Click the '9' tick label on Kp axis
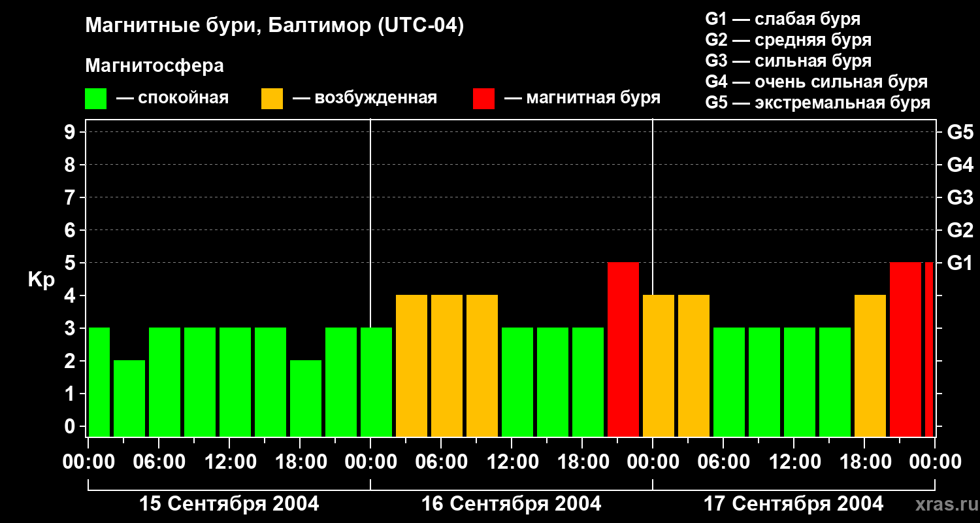The height and width of the screenshot is (523, 980). tap(71, 132)
